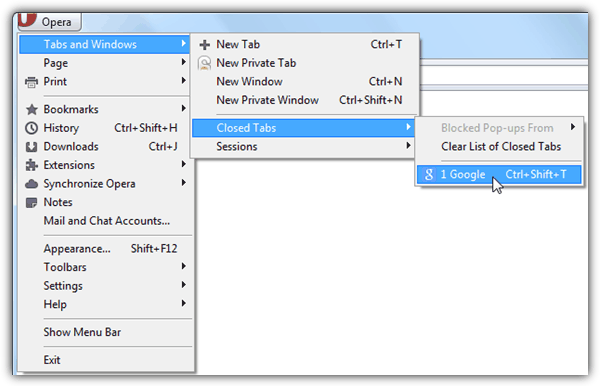600x386 pixels.
Task: Click the clock icon beside History
Action: pos(31,128)
